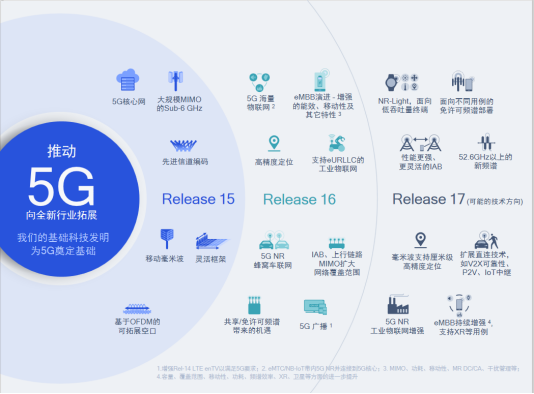Click the Release 17 heading

429,199
